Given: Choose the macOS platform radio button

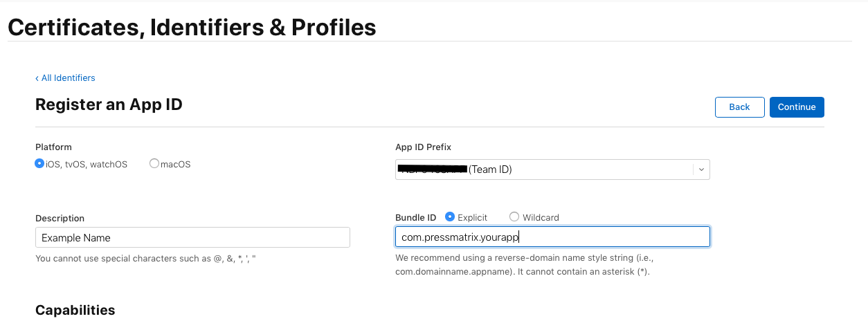Looking at the screenshot, I should (x=154, y=164).
